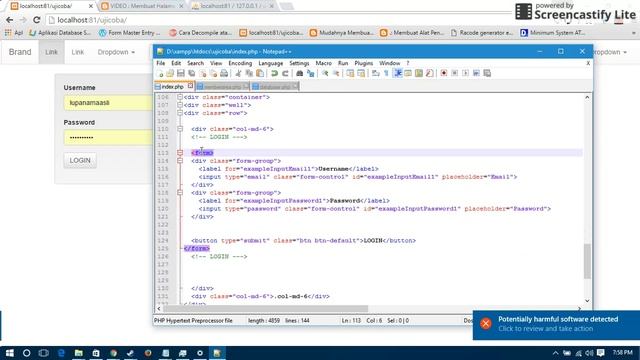This screenshot has height=360, width=640.
Task: Click the Password input field
Action: 108,138
